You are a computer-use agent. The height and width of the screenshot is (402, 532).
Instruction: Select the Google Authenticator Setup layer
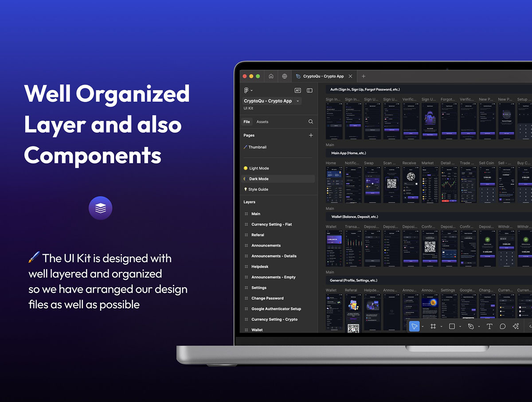click(x=276, y=309)
